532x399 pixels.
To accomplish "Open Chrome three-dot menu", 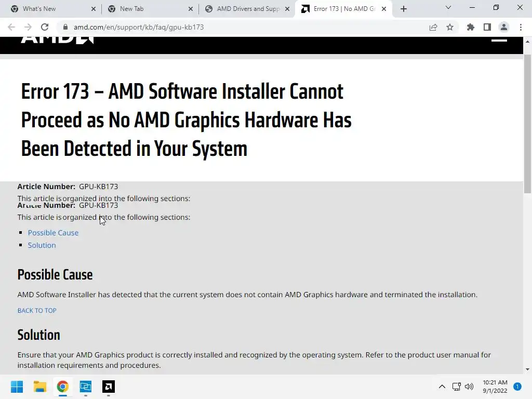I will 521,27.
